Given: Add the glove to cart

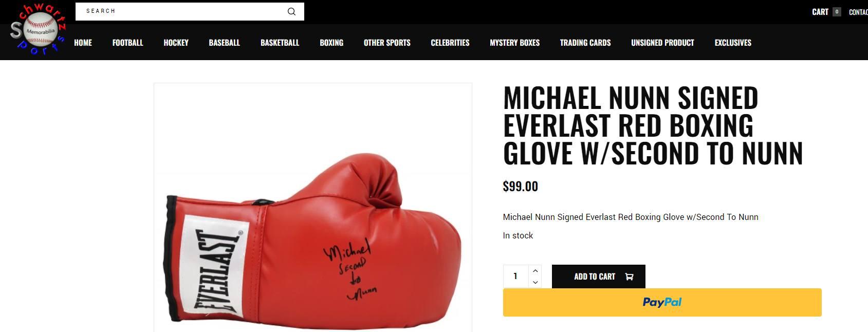Looking at the screenshot, I should pos(598,276).
